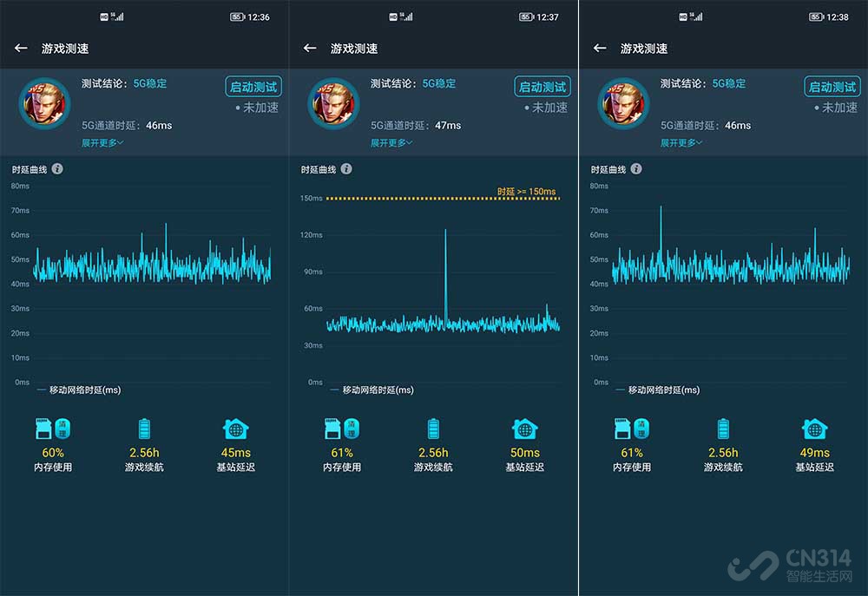Click info icon beside 时延曲线 in middle screen
This screenshot has width=868, height=596.
click(x=346, y=169)
